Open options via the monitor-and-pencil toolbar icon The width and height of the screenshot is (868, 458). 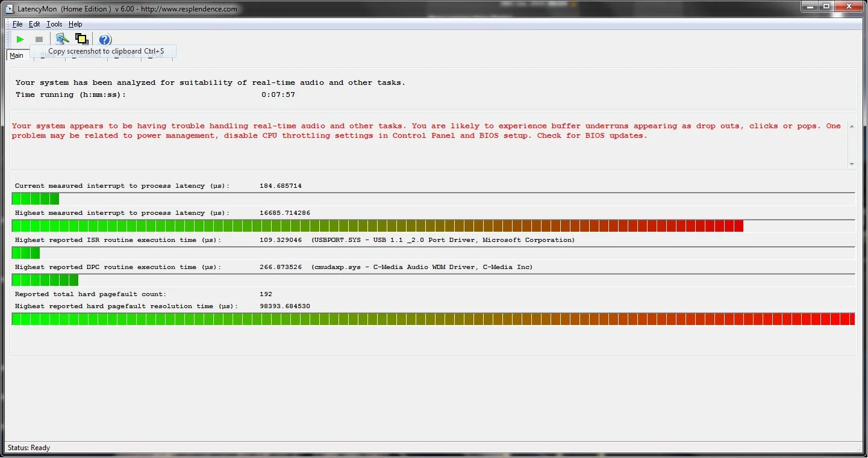pyautogui.click(x=62, y=39)
